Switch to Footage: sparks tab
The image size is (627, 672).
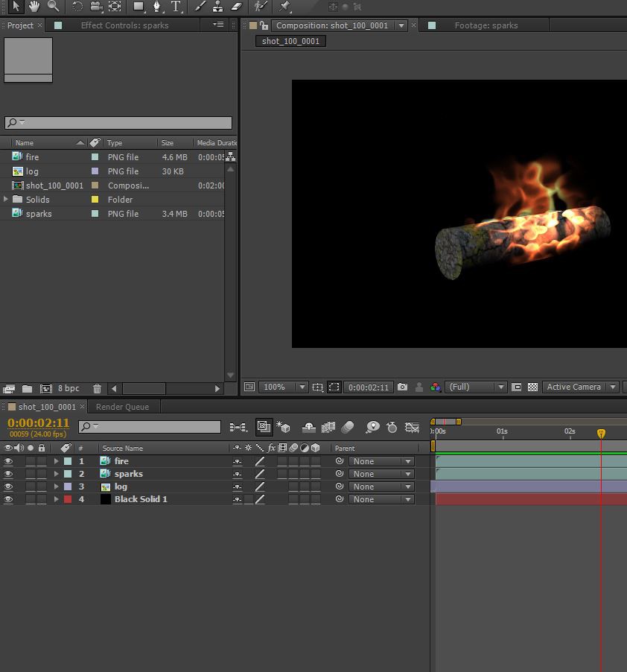pos(486,25)
